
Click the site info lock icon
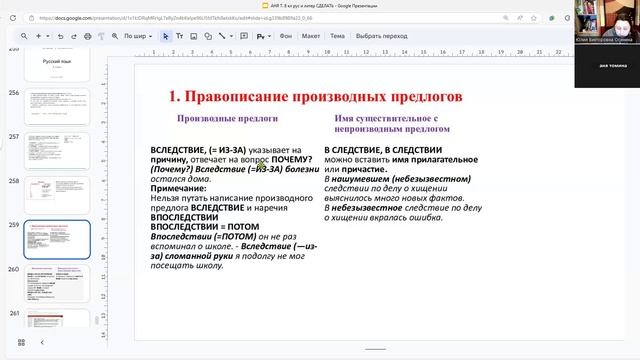click(31, 18)
